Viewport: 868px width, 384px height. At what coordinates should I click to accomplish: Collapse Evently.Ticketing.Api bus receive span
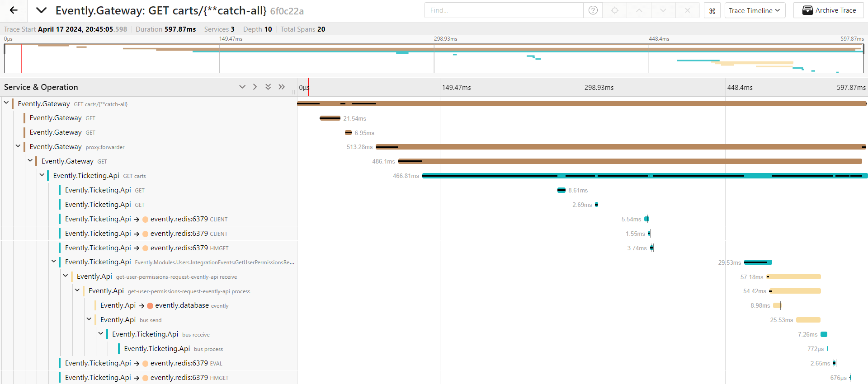pyautogui.click(x=100, y=333)
